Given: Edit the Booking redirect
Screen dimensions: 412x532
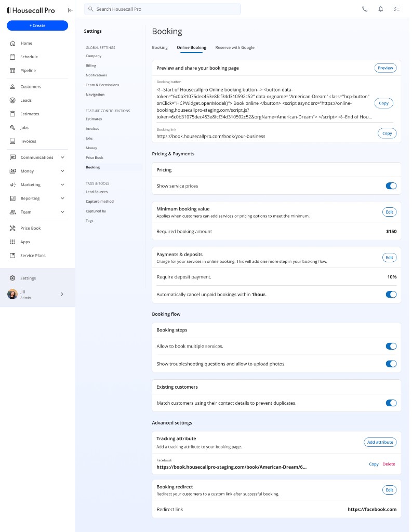Looking at the screenshot, I should pos(389,490).
